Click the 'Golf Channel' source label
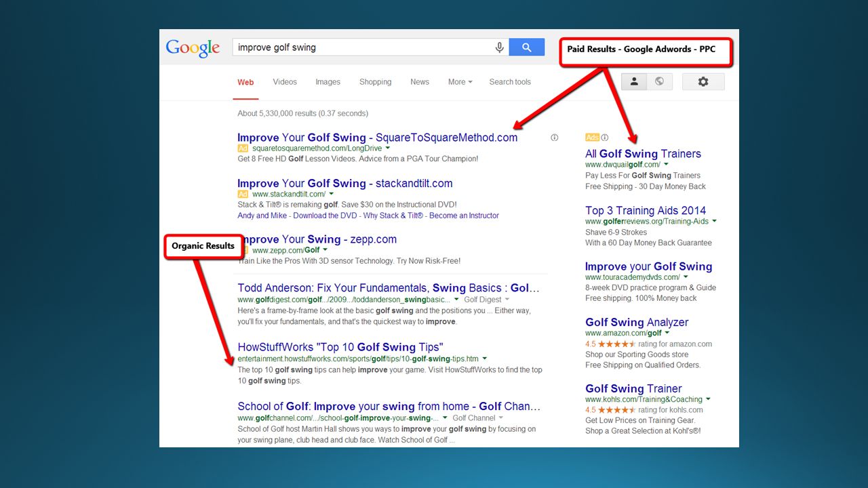868x488 pixels. (474, 418)
